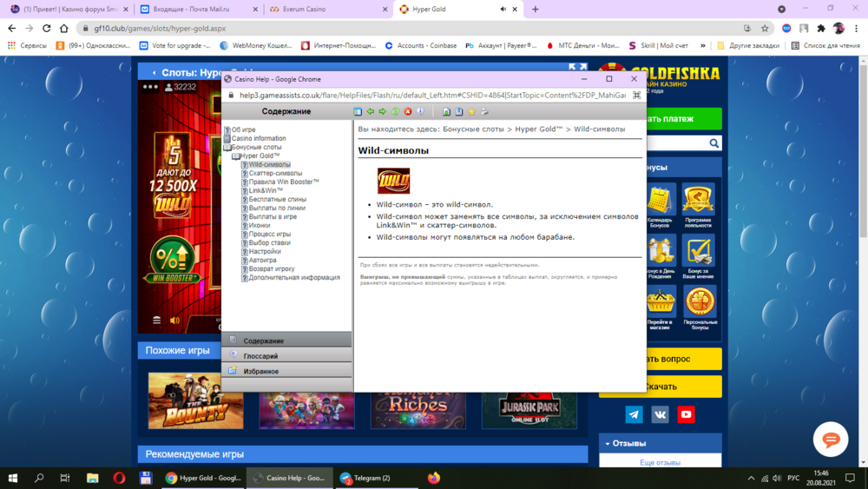Open the WebMoney Кошел... bookmark
Image resolution: width=868 pixels, height=489 pixels.
[x=256, y=45]
